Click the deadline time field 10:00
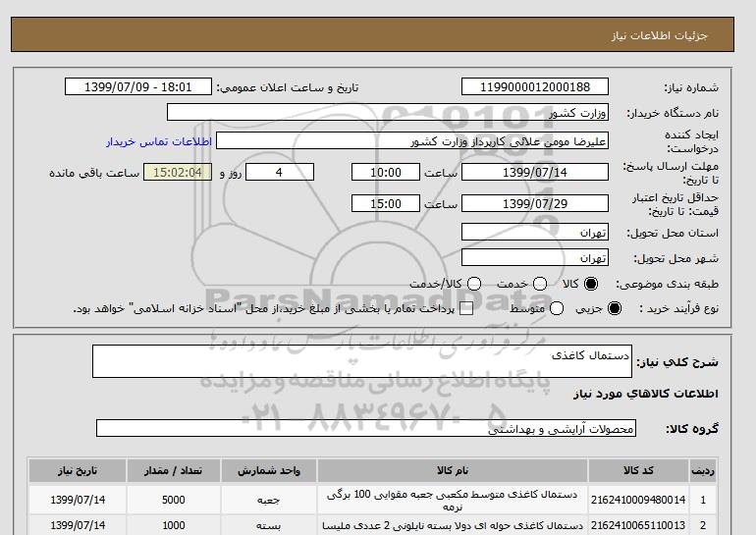The image size is (756, 535). pyautogui.click(x=386, y=172)
